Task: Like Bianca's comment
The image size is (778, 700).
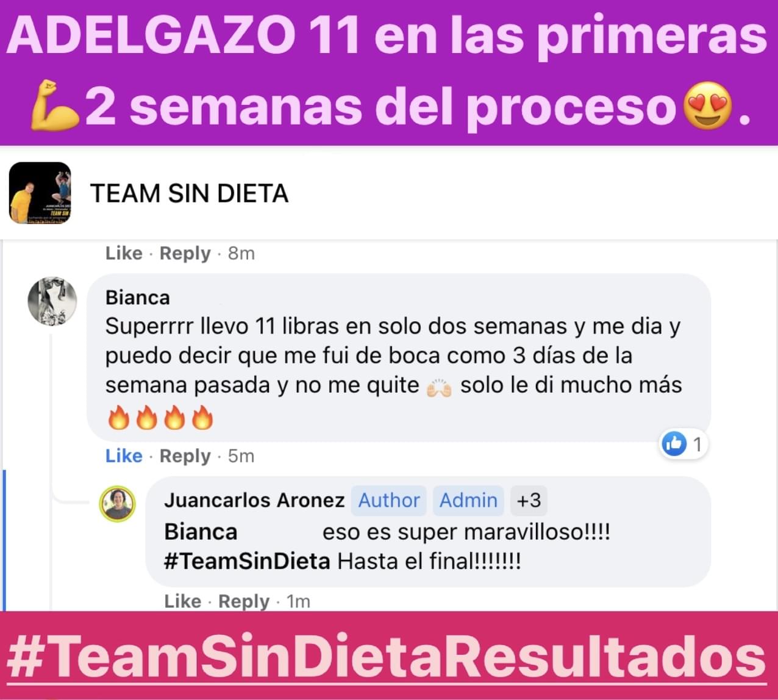Action: pos(124,455)
